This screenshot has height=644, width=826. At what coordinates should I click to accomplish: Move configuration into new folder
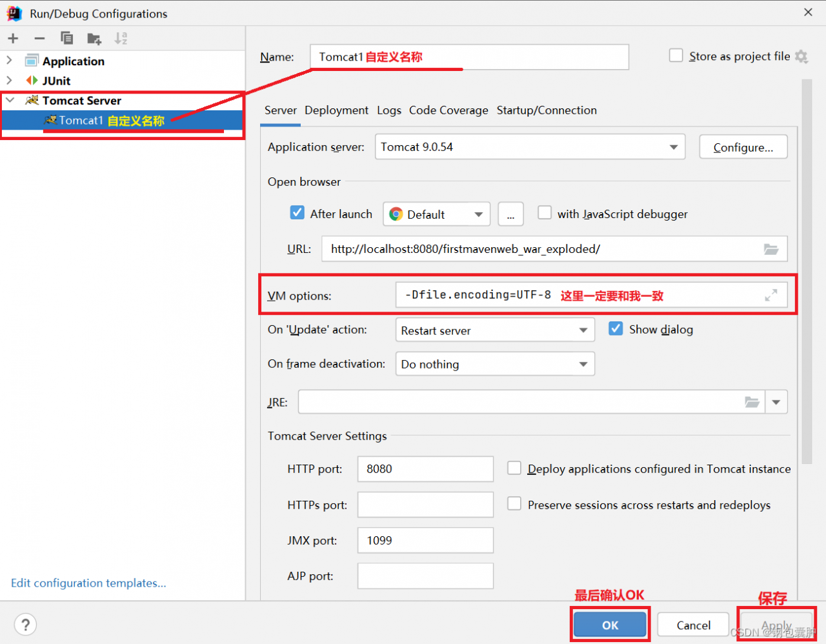click(94, 39)
